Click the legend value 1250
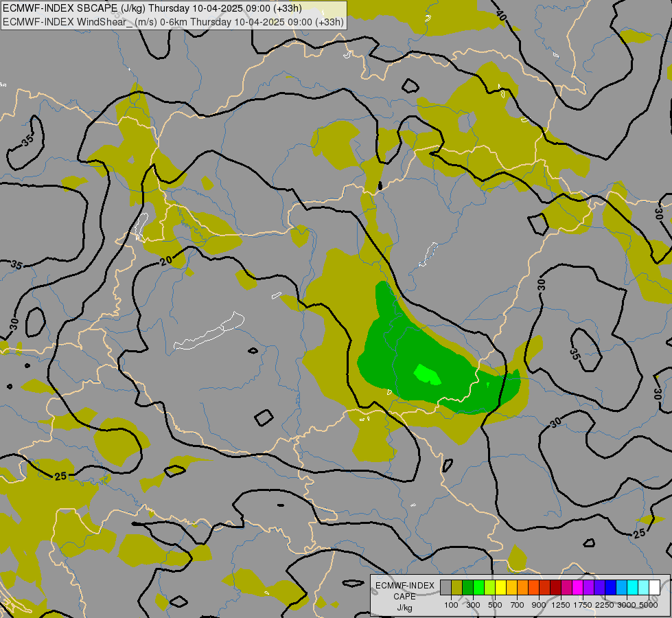The width and height of the screenshot is (672, 618). [561, 605]
